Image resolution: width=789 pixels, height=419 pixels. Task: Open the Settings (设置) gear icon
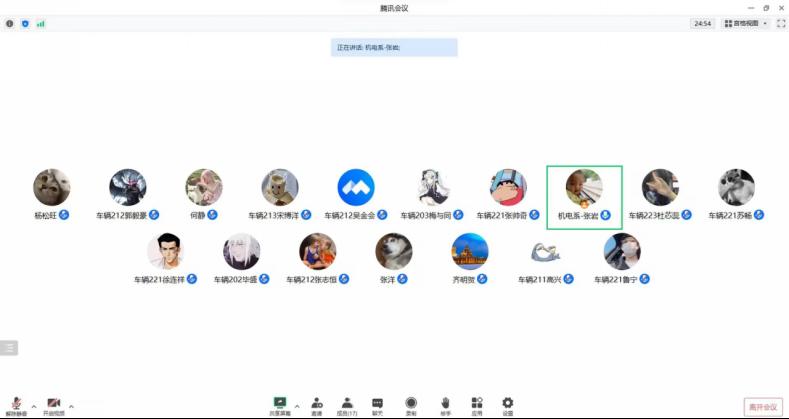508,403
